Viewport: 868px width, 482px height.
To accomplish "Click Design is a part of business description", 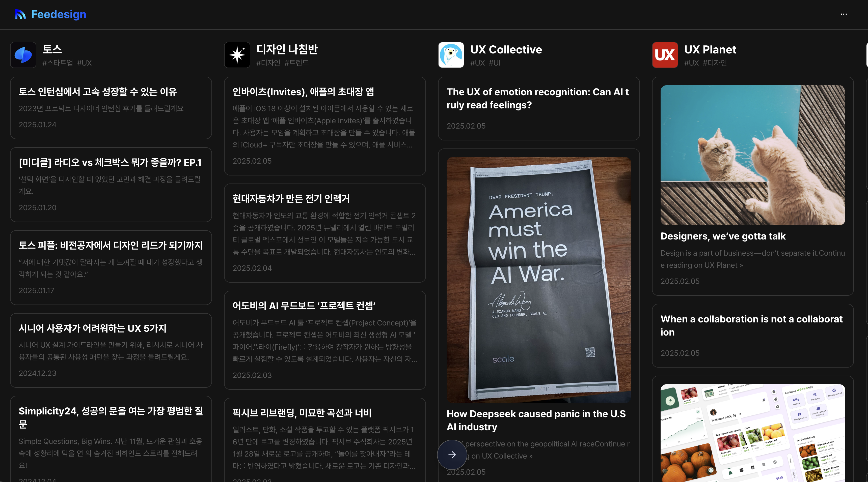I will [753, 259].
